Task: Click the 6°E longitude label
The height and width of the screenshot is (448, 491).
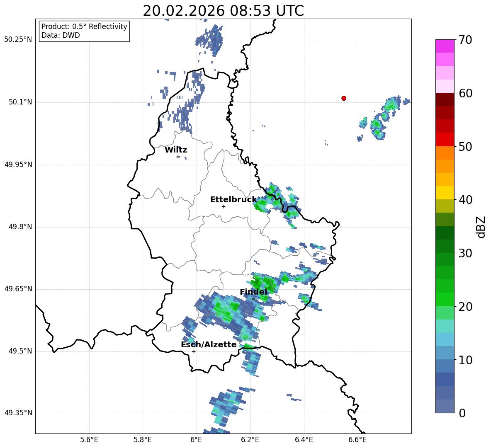Action: click(196, 440)
